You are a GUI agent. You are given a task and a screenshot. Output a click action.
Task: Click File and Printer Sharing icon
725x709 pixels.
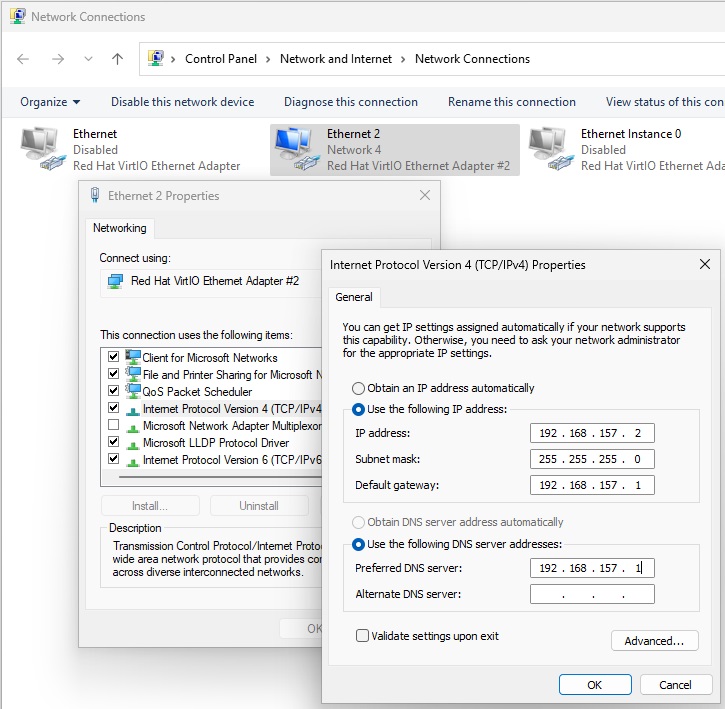(x=133, y=374)
